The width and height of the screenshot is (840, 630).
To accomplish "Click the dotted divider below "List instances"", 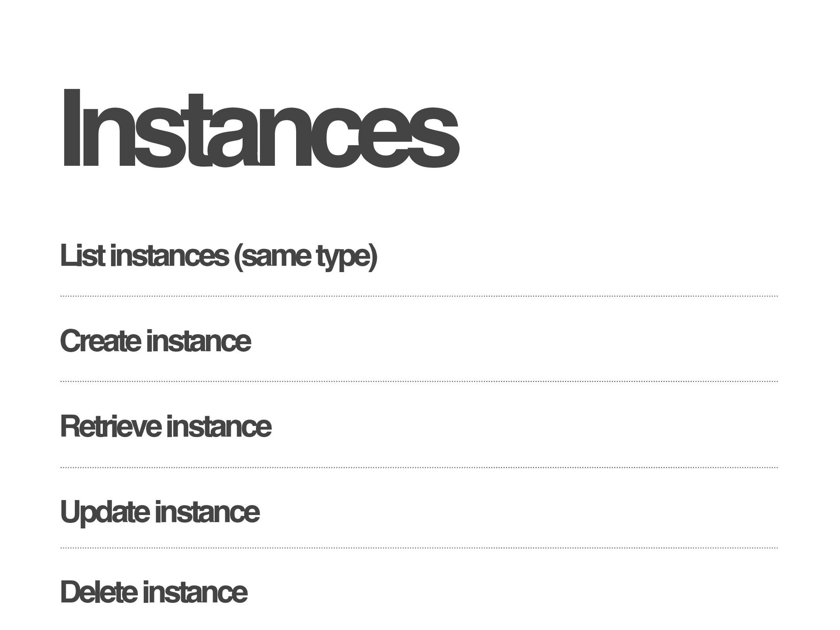I will [x=419, y=297].
